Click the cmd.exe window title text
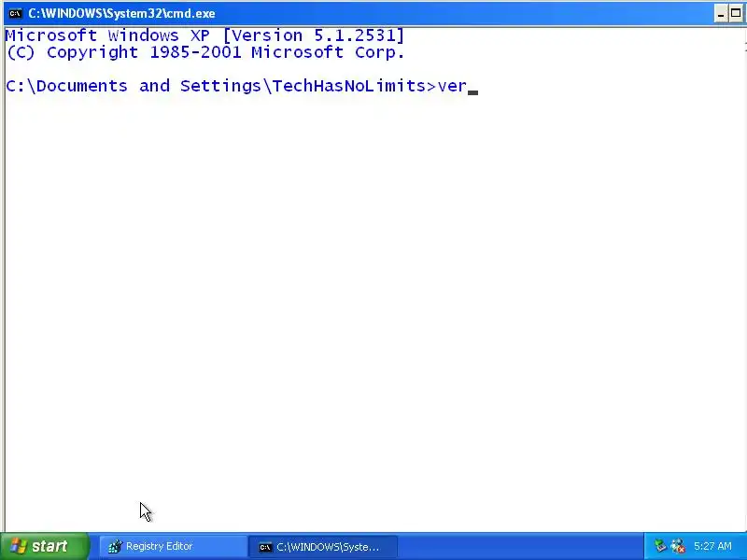 click(122, 13)
